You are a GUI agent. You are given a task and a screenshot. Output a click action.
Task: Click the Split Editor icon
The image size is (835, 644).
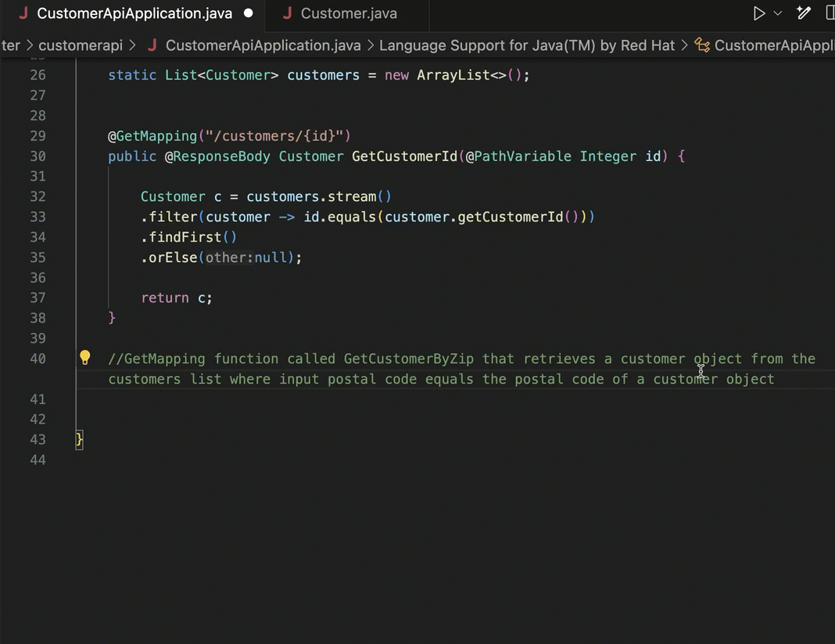pyautogui.click(x=830, y=13)
